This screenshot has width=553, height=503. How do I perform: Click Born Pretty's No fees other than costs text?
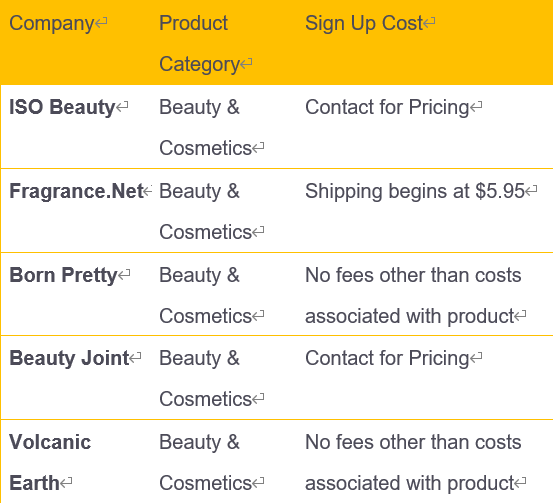(413, 275)
